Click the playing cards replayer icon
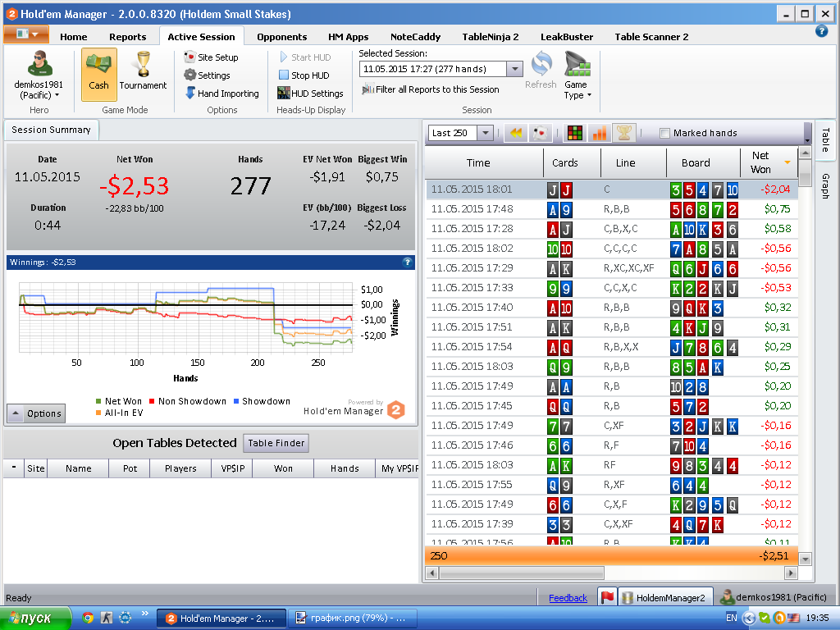The height and width of the screenshot is (630, 840). coord(540,133)
